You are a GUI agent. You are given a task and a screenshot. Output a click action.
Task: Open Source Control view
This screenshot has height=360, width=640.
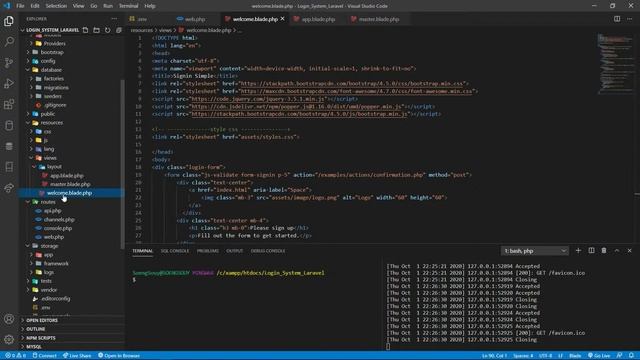(9, 62)
